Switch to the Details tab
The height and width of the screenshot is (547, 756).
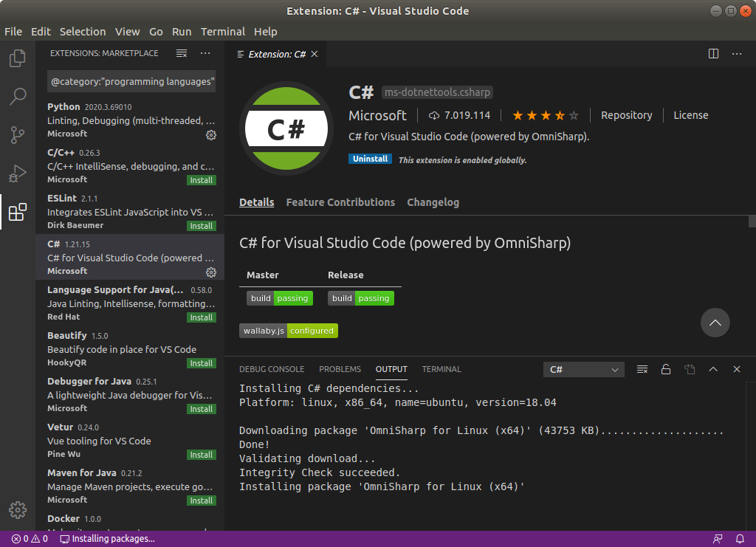(256, 202)
